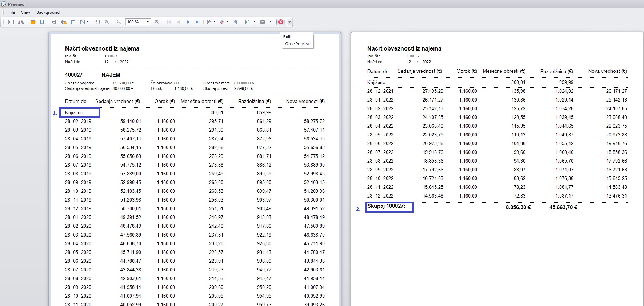The image size is (644, 306).
Task: Click the binoculars Search icon
Action: click(x=21, y=22)
